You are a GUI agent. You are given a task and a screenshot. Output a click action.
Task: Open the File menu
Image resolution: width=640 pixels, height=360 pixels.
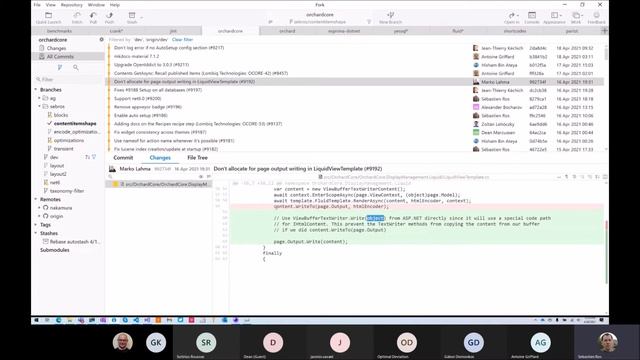pyautogui.click(x=37, y=5)
